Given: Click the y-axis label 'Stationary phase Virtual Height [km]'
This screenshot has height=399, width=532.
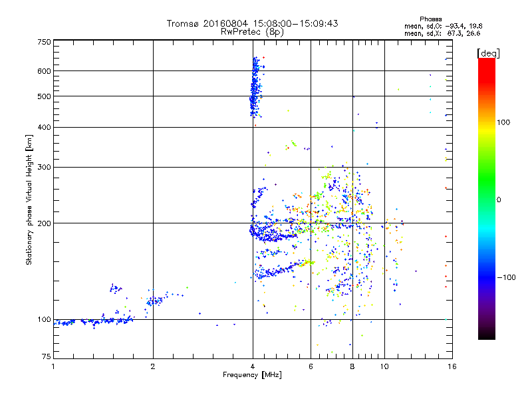Looking at the screenshot, I should point(29,199).
